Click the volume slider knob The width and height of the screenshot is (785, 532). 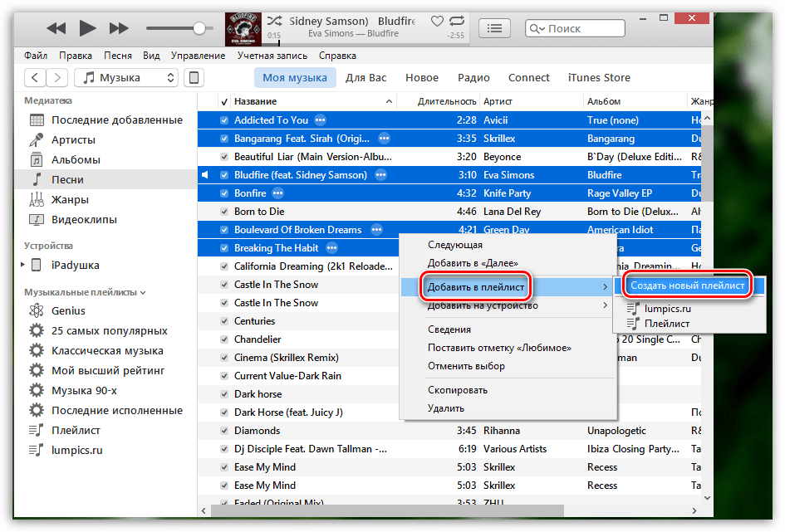click(199, 28)
